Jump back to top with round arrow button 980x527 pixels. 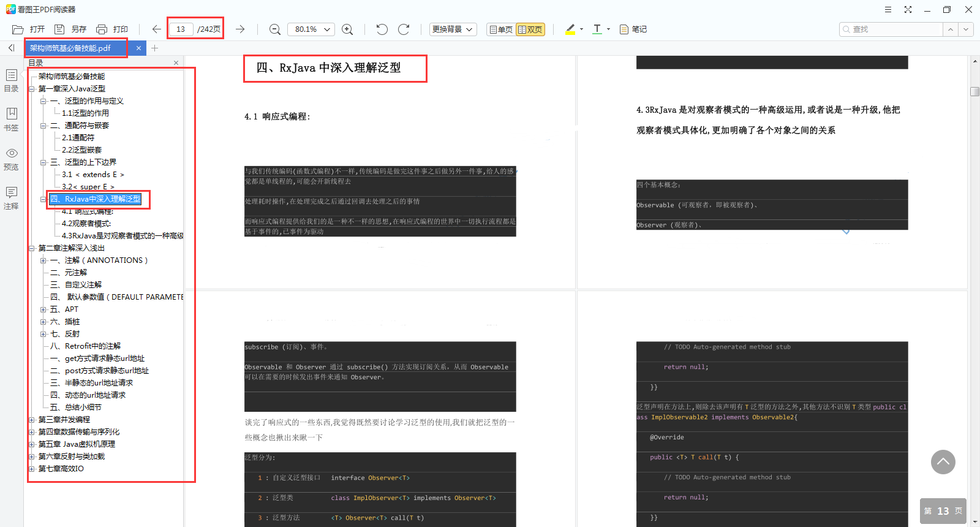click(x=943, y=462)
